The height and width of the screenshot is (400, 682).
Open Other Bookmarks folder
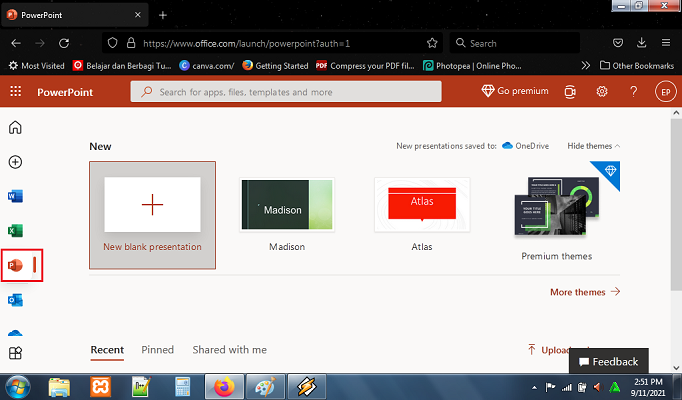pos(637,66)
